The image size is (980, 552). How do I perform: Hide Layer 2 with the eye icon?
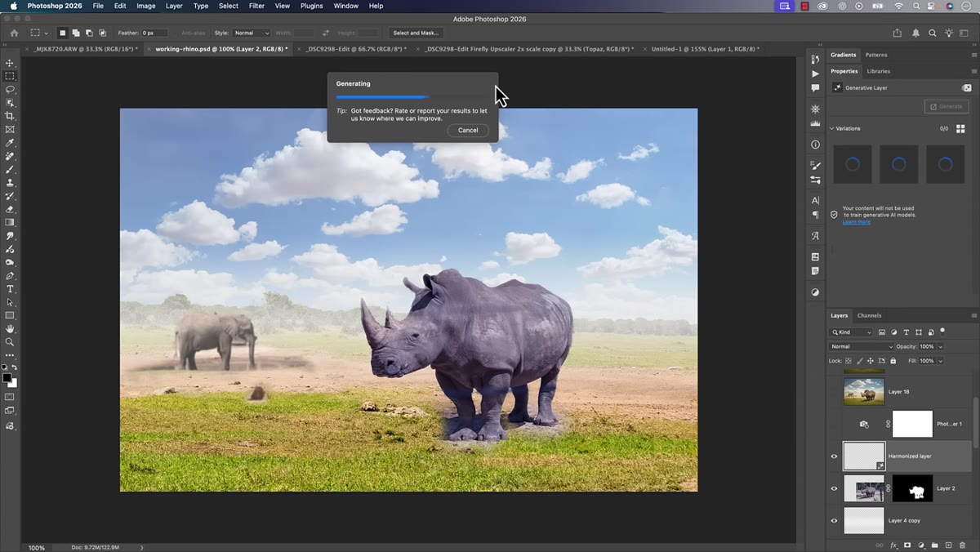point(834,488)
